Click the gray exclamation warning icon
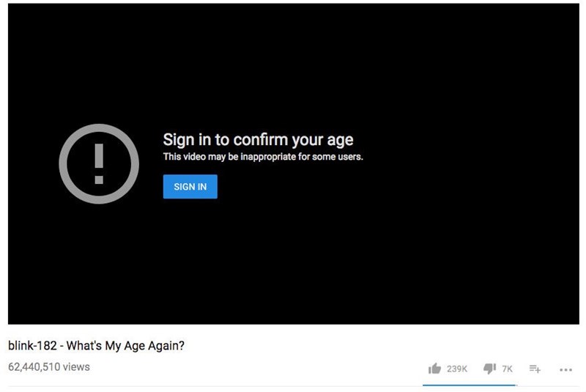Screen dimensions: 586x392 [x=99, y=163]
